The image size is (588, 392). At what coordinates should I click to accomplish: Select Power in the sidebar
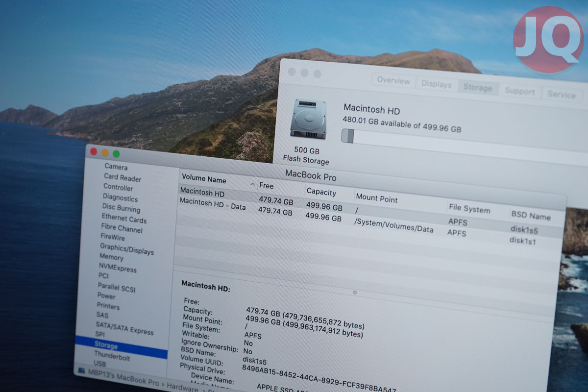tap(106, 296)
